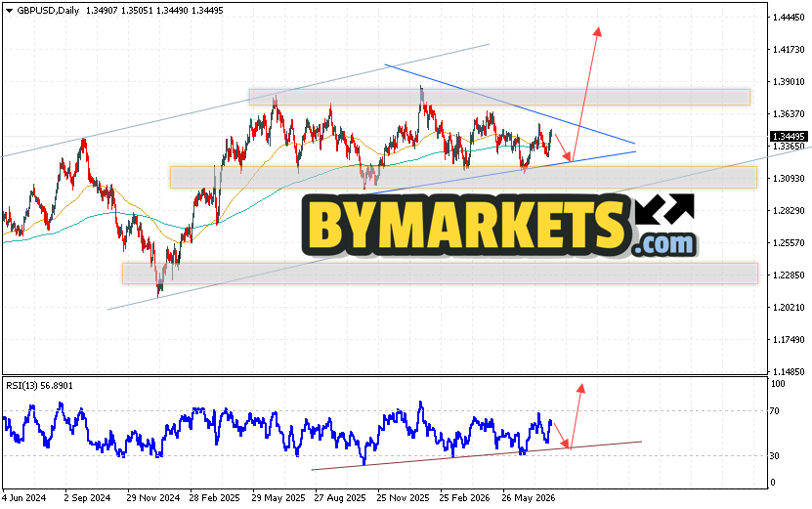Select price axis value 1.30930
Screen dimensions: 812x509
[789, 178]
